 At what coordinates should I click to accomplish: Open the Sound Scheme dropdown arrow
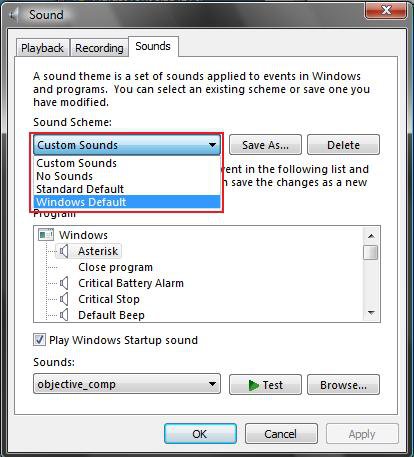pos(212,145)
